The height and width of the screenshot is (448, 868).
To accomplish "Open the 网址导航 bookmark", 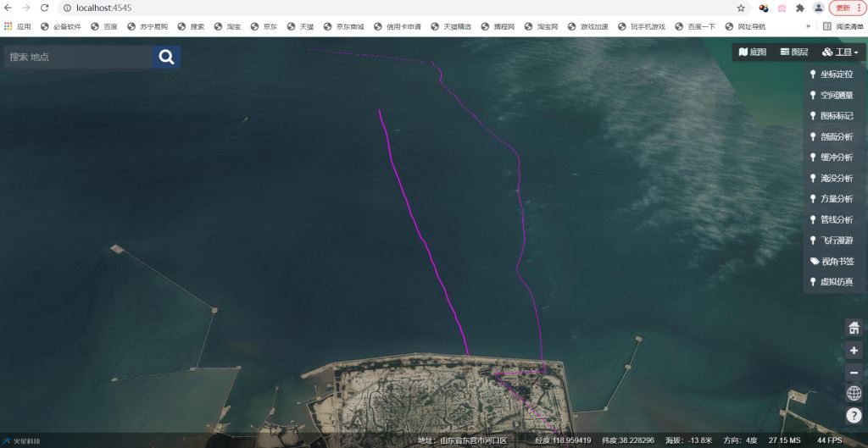I will [x=745, y=26].
